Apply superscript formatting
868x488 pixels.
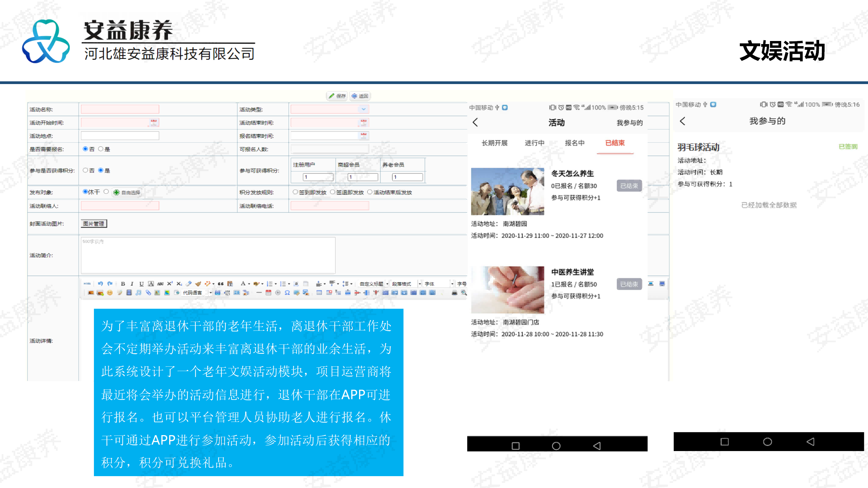170,284
